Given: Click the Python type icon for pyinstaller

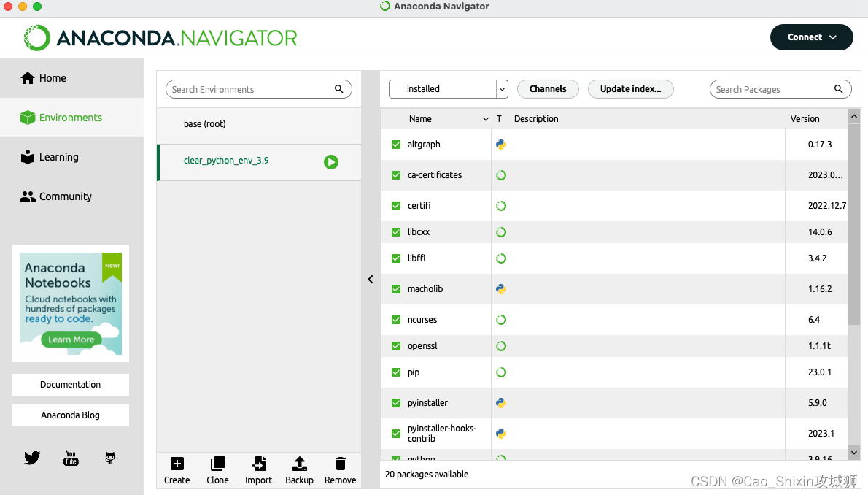Looking at the screenshot, I should pos(501,403).
